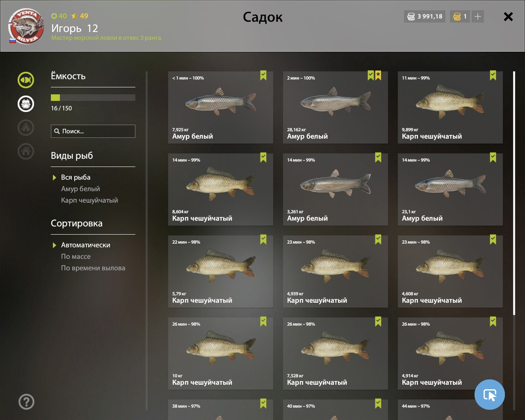The width and height of the screenshot is (525, 420).
Task: Toggle bookmark on 9,899 кг Карп чешуйчатый
Action: coord(493,75)
